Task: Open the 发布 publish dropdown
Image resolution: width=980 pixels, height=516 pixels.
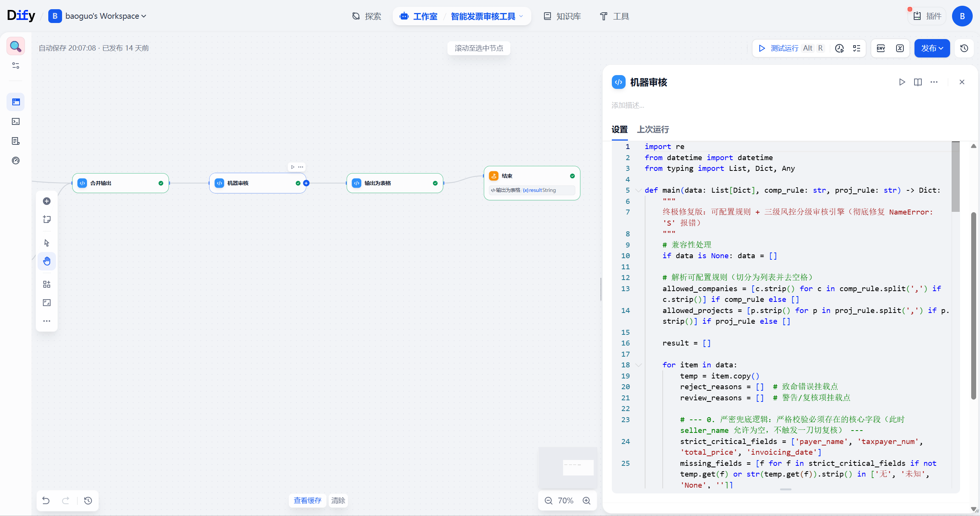Action: pos(932,48)
